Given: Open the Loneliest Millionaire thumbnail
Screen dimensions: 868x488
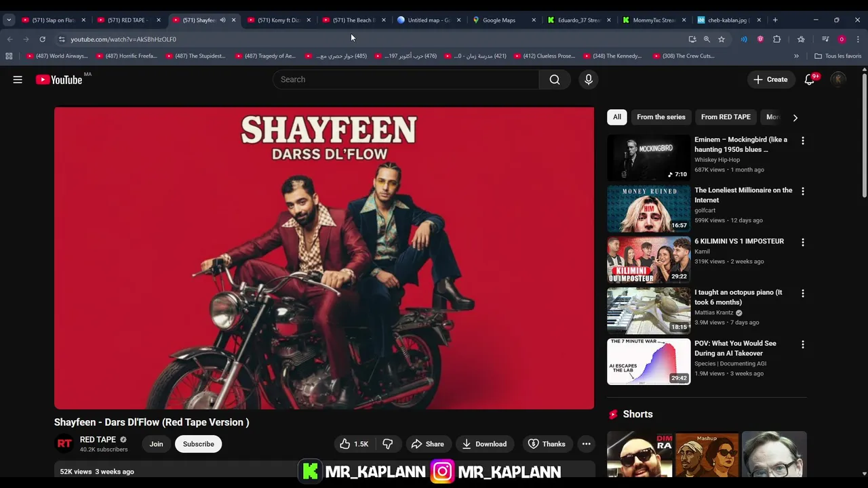Looking at the screenshot, I should (648, 208).
